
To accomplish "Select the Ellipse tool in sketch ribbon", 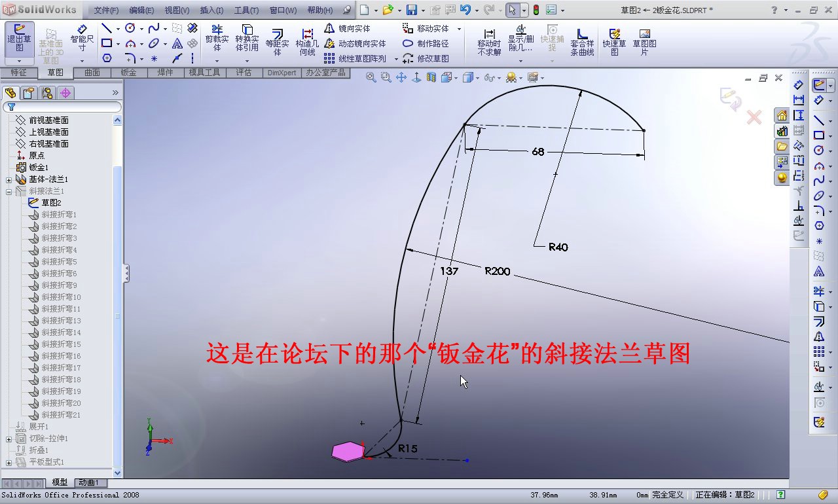I will (153, 44).
